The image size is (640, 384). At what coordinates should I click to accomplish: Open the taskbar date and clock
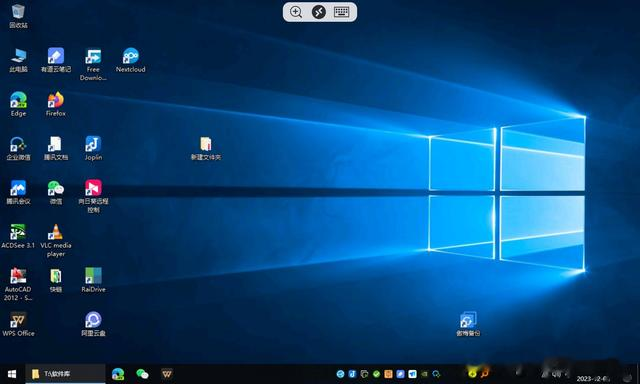point(593,378)
